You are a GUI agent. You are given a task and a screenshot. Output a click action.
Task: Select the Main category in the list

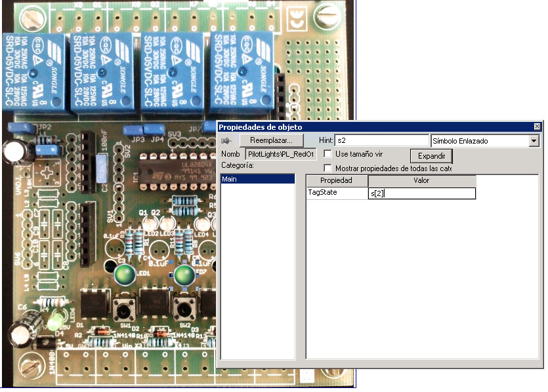click(258, 179)
